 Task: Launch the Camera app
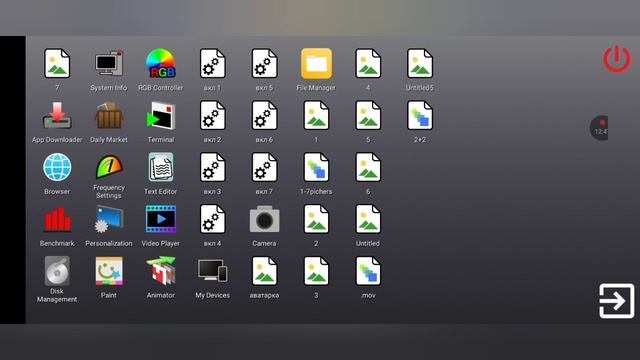(264, 219)
